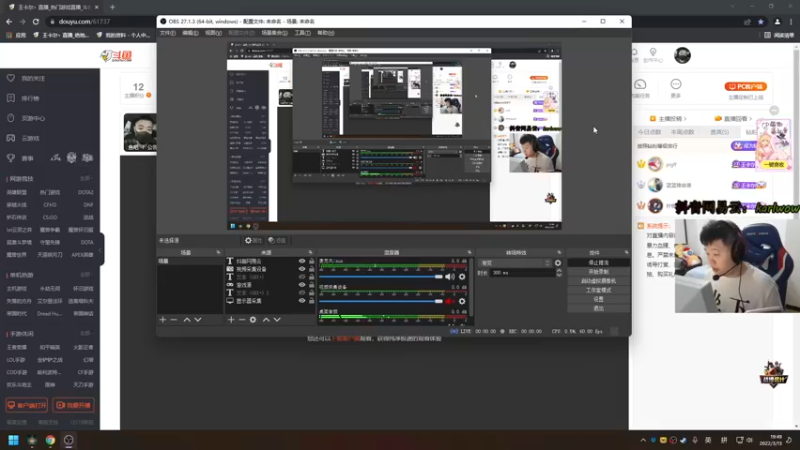Open 麦克风/Aux audio settings gear in mixer

tap(462, 277)
